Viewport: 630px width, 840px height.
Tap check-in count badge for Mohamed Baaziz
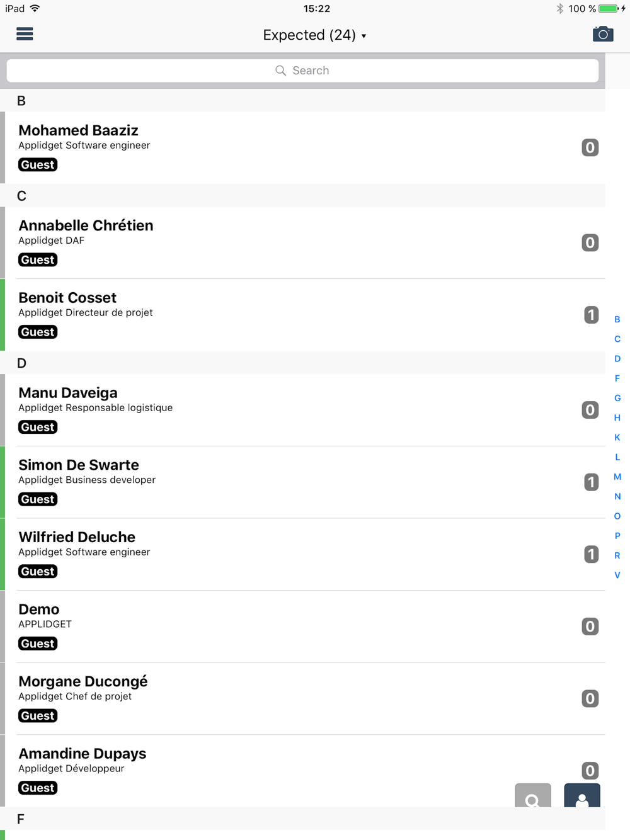590,147
